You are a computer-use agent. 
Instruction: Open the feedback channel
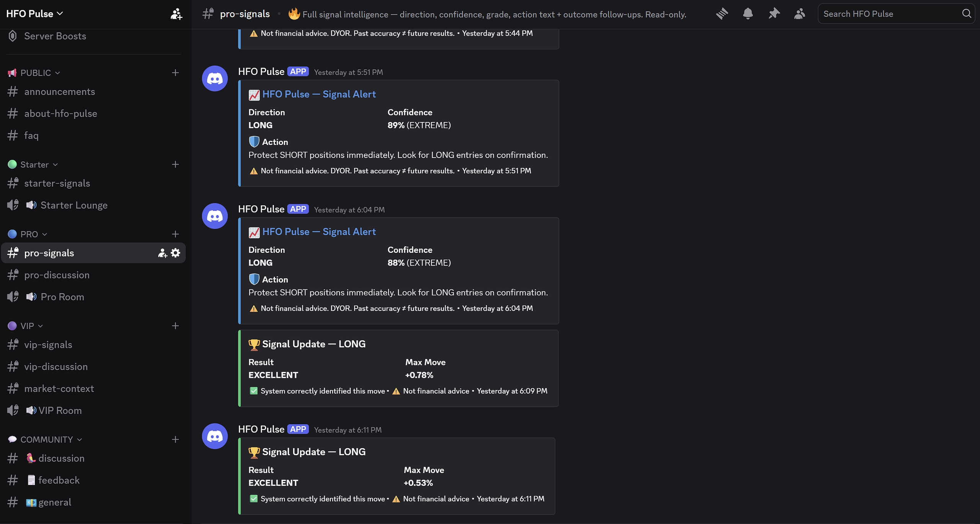click(93, 480)
